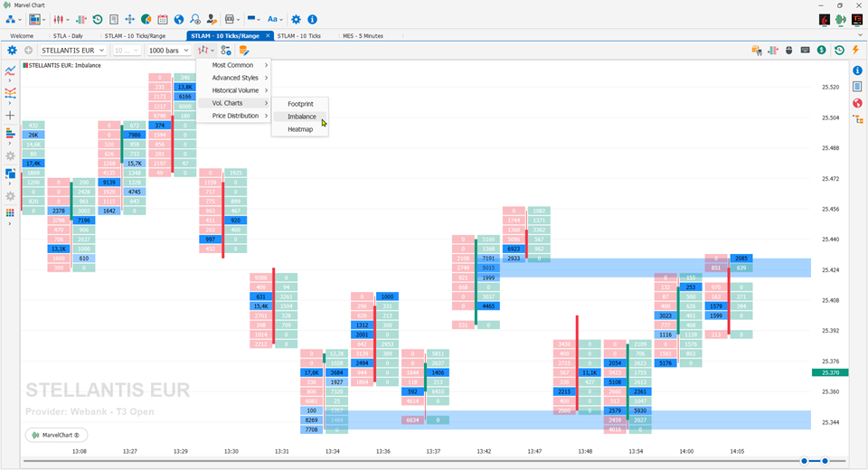The width and height of the screenshot is (868, 470).
Task: Click the volume profile bars icon in left sidebar
Action: [10, 134]
